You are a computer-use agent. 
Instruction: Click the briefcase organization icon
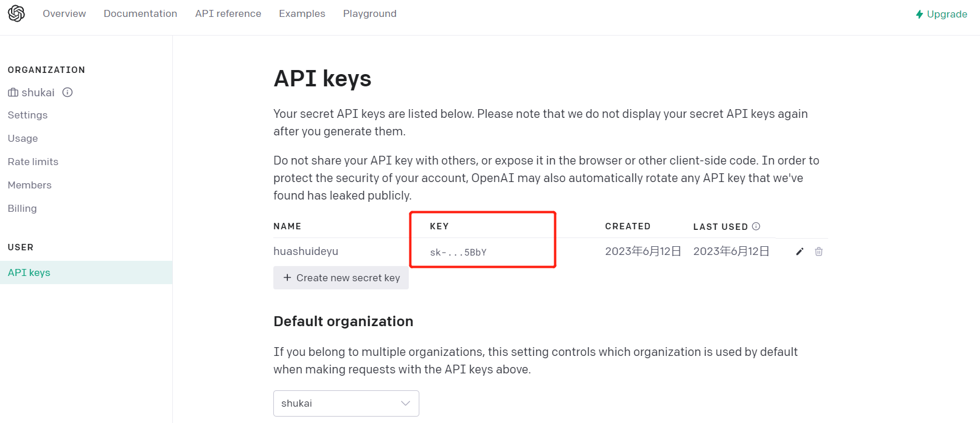click(x=13, y=92)
